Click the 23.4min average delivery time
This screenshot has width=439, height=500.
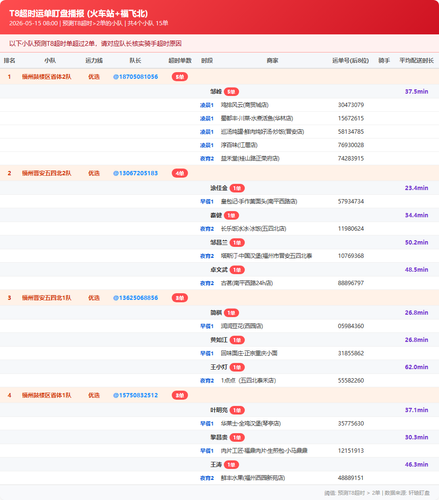(417, 188)
